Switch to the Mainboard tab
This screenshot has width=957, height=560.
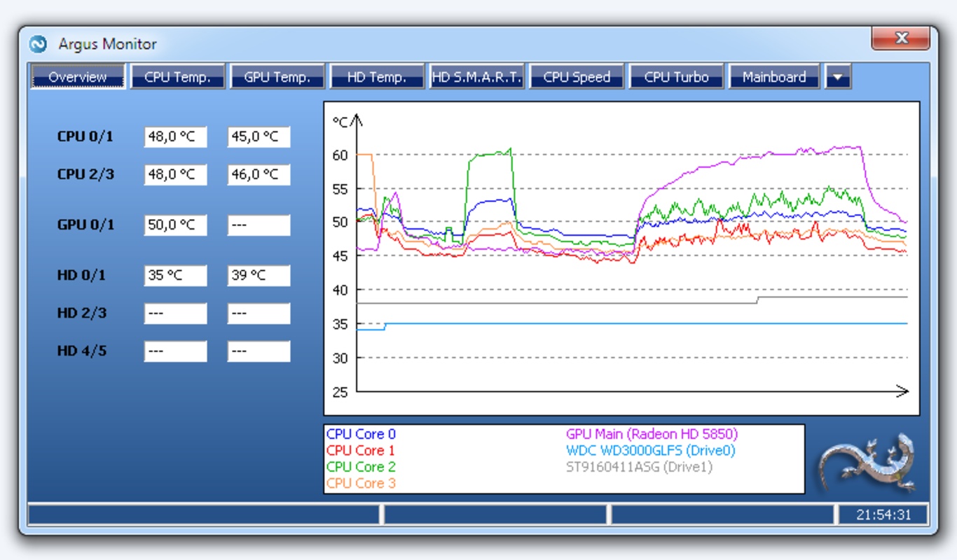[x=774, y=77]
